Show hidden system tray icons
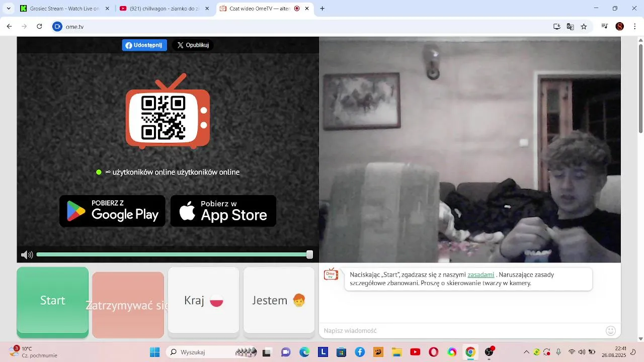 tap(527, 352)
